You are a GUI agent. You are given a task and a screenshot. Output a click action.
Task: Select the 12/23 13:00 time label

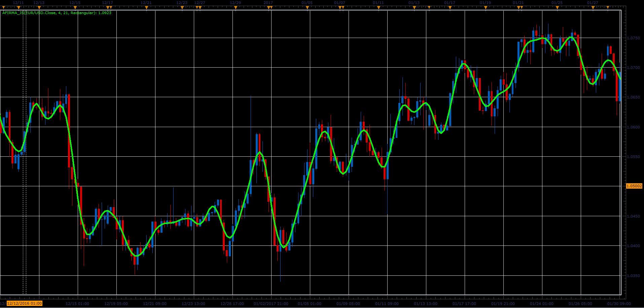pos(193,304)
